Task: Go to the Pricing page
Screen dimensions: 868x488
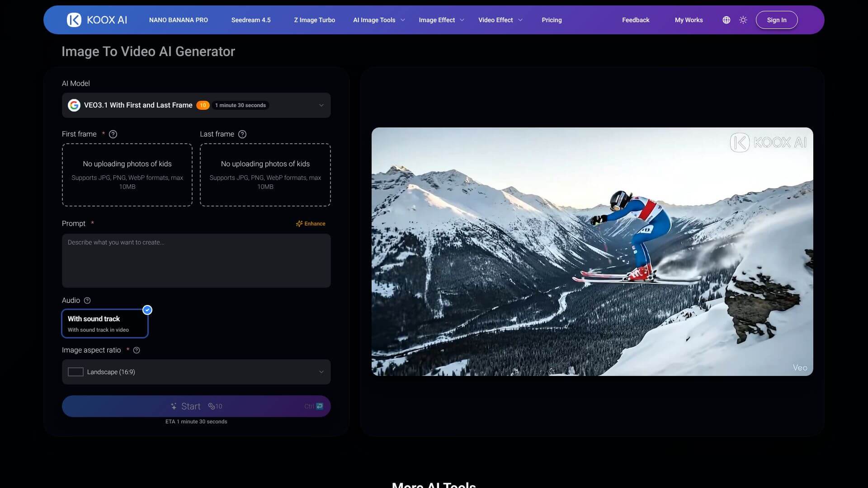Action: 552,19
